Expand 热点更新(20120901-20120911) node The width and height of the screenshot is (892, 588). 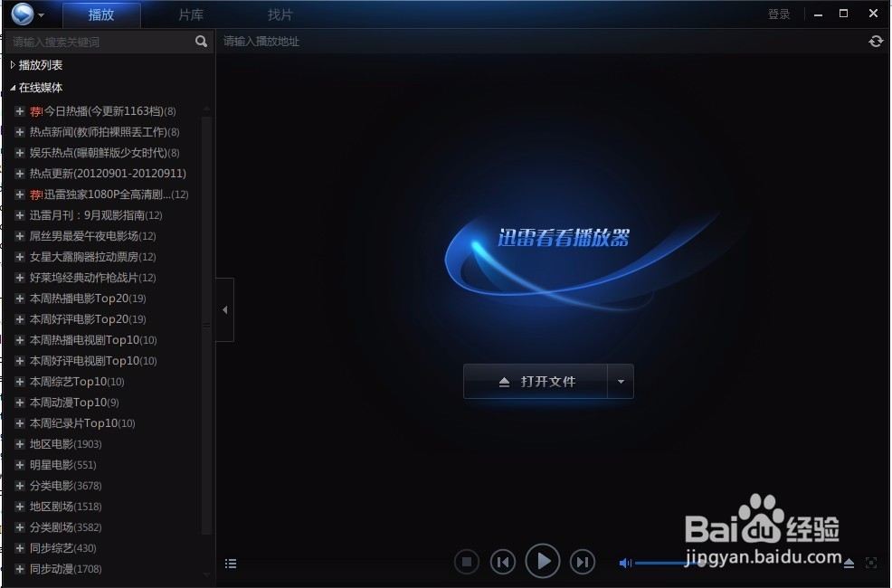tap(19, 174)
